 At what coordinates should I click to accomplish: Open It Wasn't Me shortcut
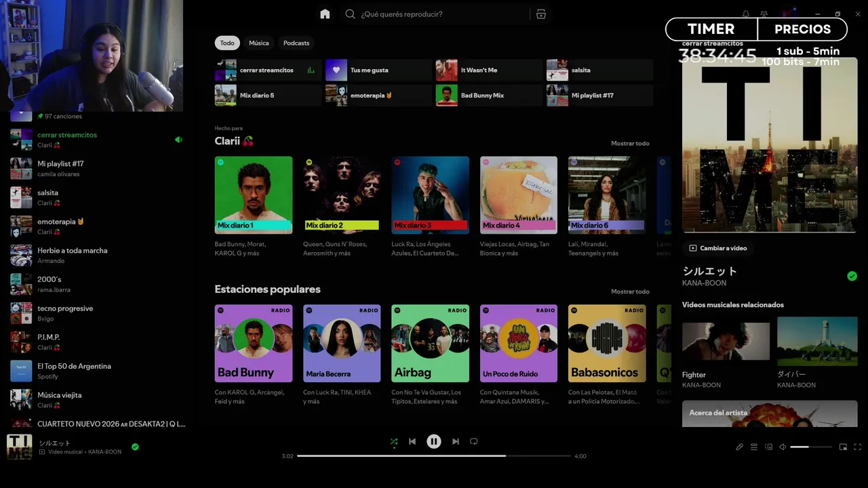pyautogui.click(x=489, y=70)
